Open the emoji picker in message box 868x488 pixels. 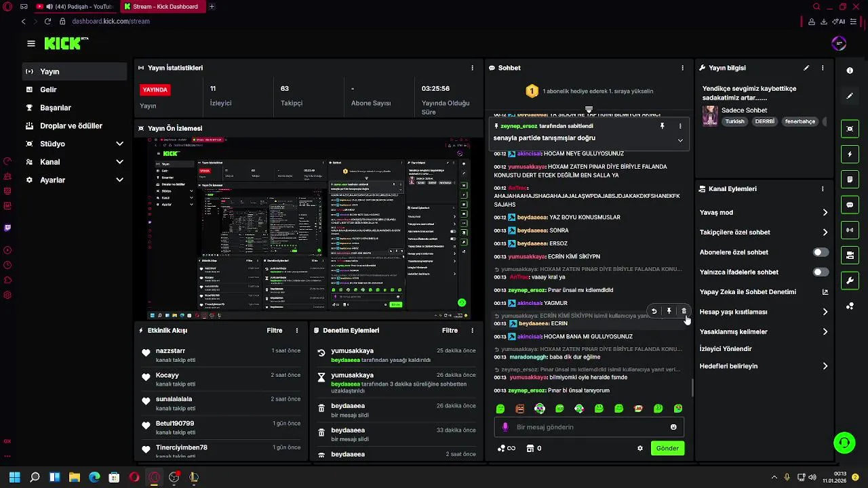(x=673, y=427)
